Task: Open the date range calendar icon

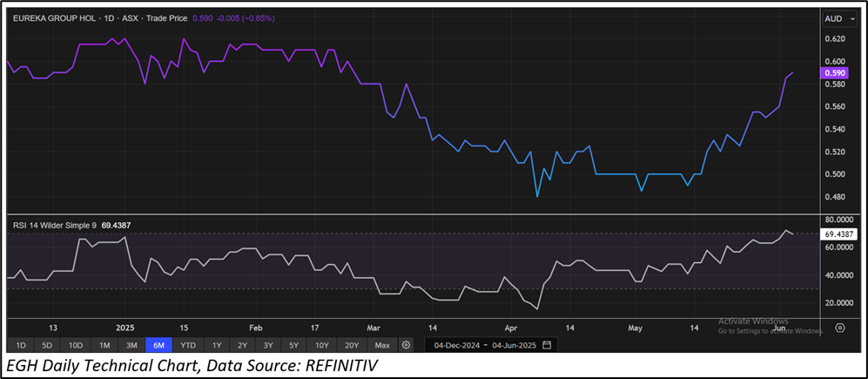Action: click(x=547, y=345)
